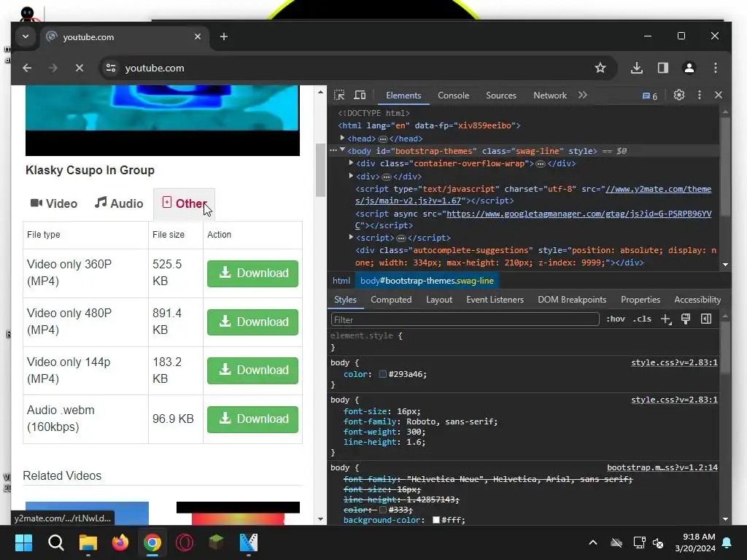Screen dimensions: 747x560
Task: Open Chrome profile avatar icon
Action: click(x=689, y=68)
